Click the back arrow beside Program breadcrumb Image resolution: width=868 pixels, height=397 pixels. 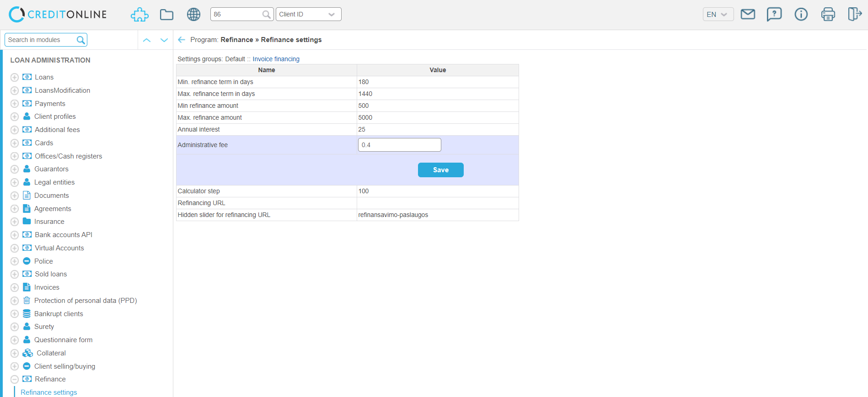click(x=182, y=40)
